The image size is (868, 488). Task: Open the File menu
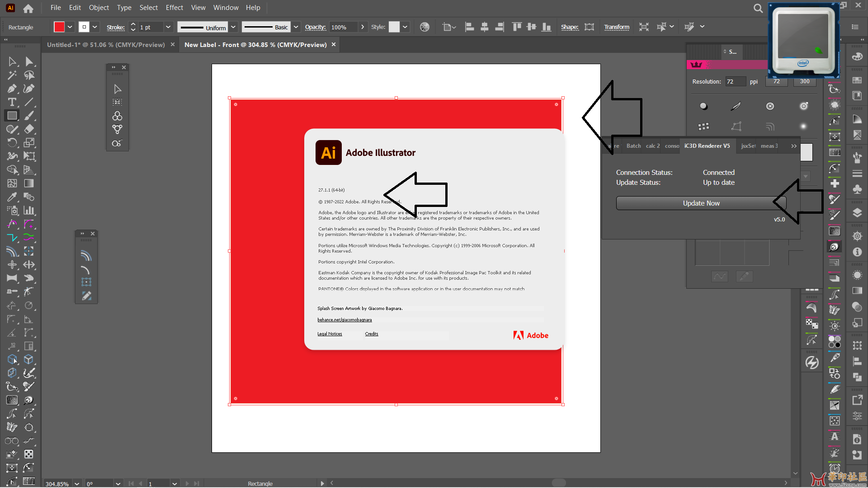(56, 8)
